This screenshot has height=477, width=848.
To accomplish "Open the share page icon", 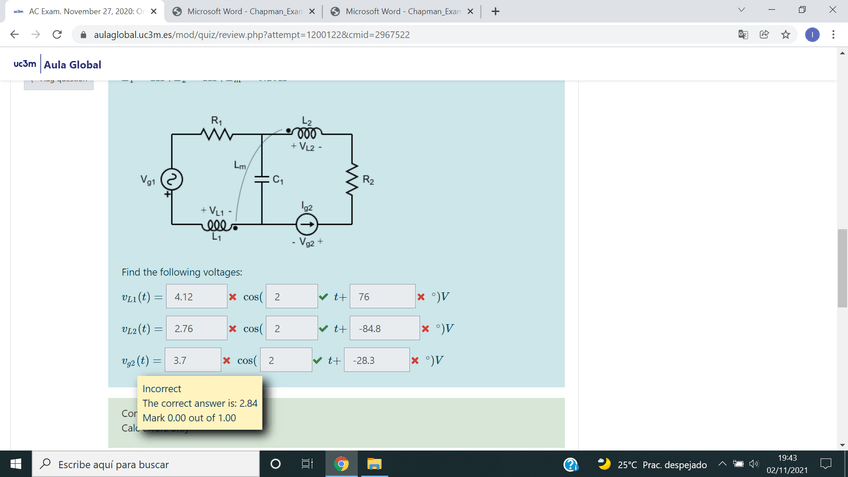I will click(x=765, y=34).
